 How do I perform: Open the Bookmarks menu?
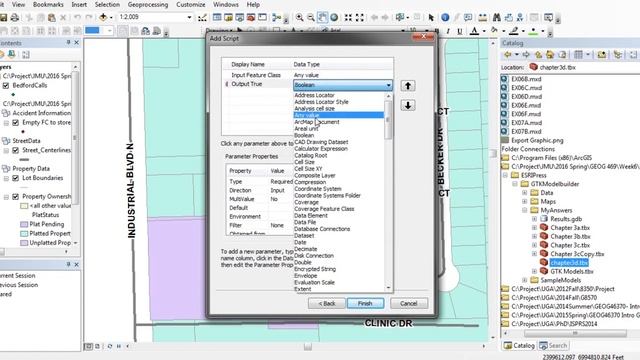(48, 4)
